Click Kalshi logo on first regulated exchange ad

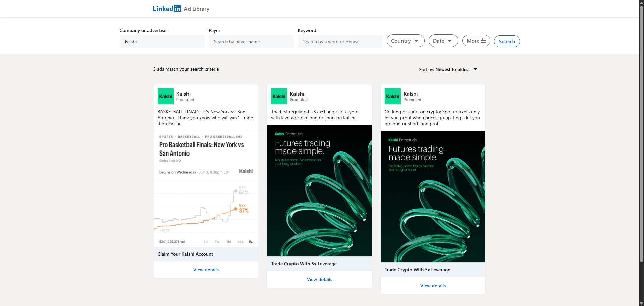[x=279, y=96]
